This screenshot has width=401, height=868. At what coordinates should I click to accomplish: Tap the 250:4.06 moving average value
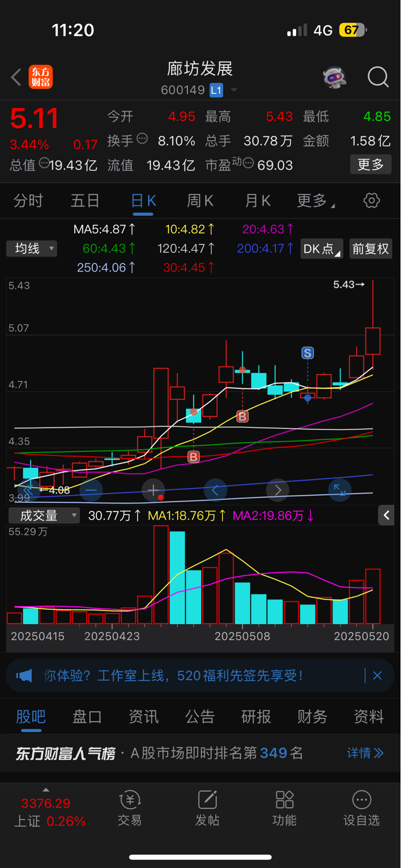click(x=106, y=267)
